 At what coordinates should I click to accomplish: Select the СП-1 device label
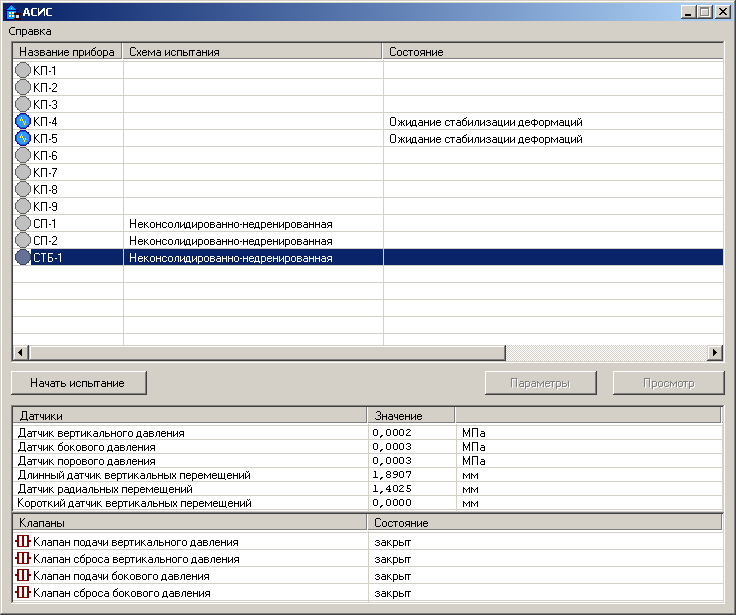(x=44, y=223)
